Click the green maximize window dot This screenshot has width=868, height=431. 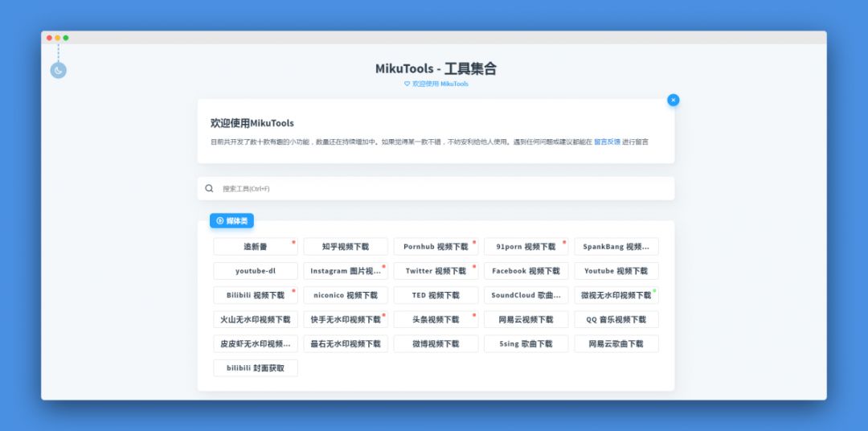[66, 38]
